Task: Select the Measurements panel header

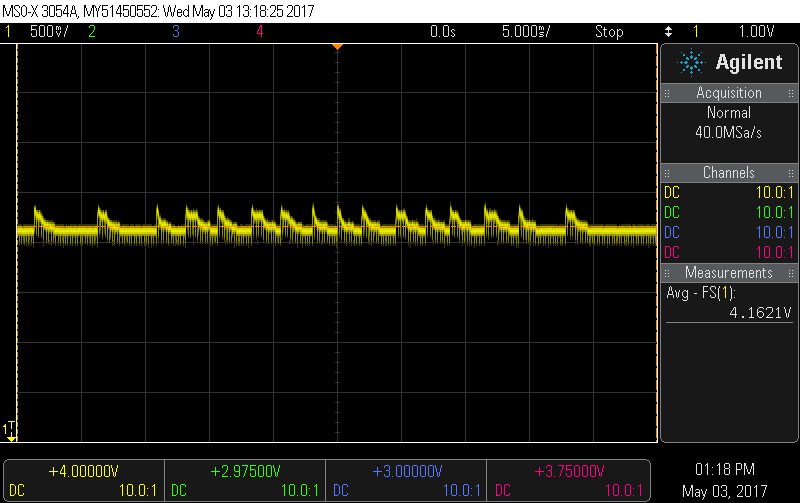Action: [x=729, y=272]
